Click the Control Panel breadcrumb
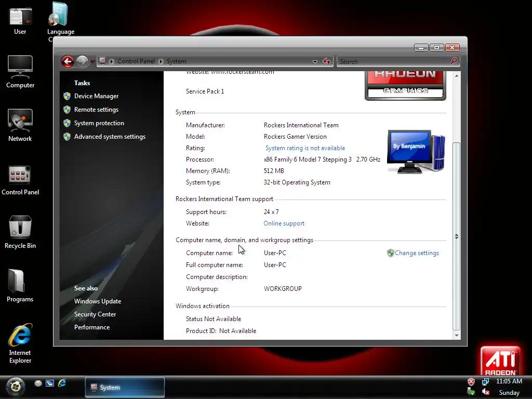532x399 pixels. [136, 61]
